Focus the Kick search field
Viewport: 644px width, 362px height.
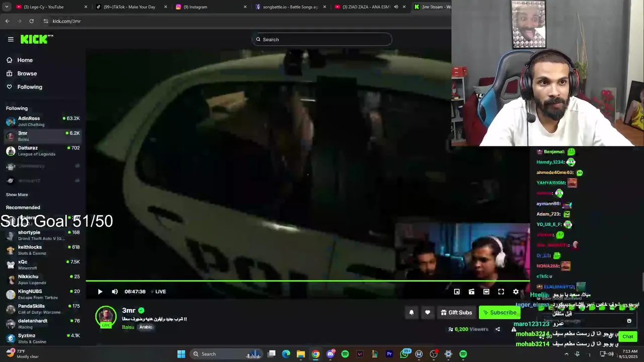(x=322, y=39)
